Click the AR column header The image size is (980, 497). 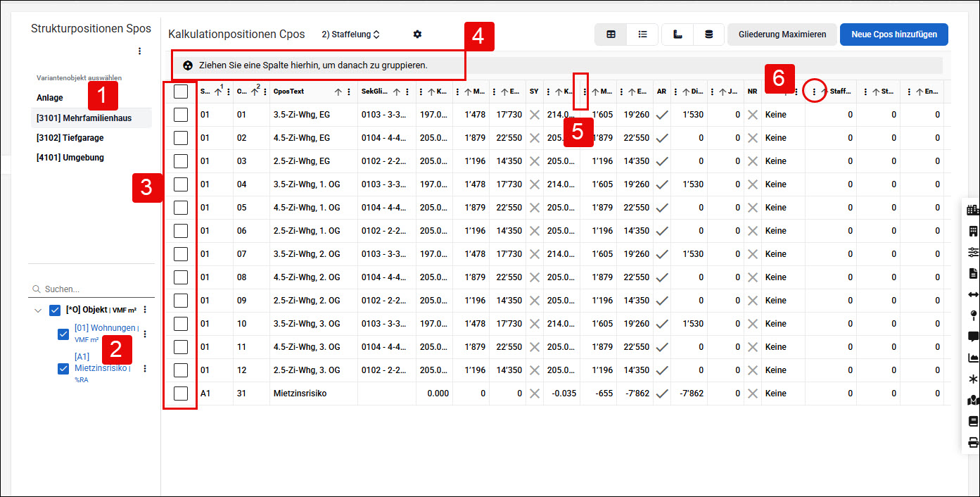pyautogui.click(x=661, y=92)
